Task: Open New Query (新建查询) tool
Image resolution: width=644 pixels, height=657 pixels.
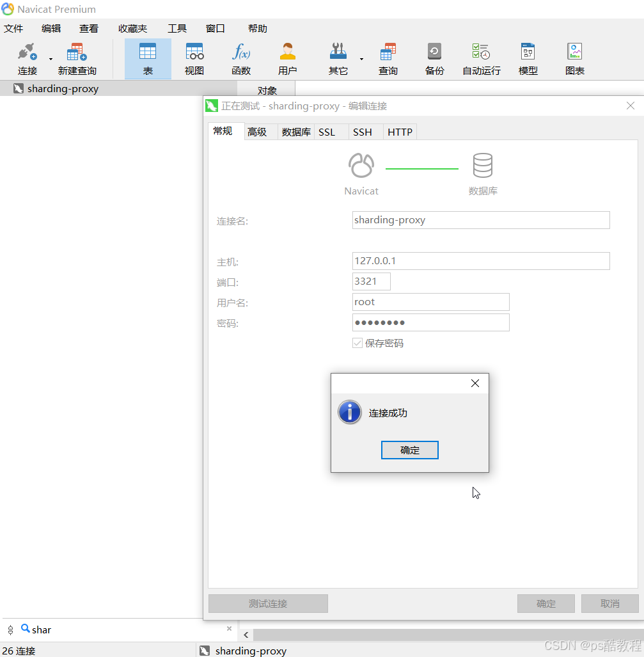Action: 77,59
